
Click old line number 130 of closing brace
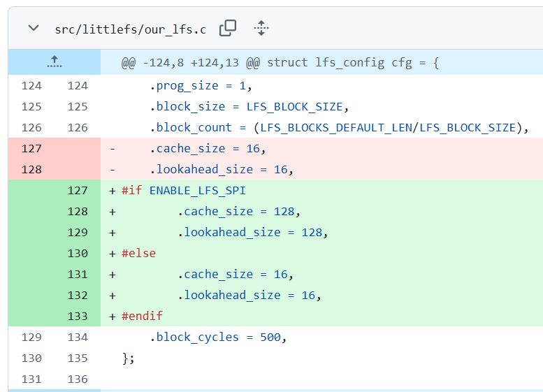pyautogui.click(x=31, y=358)
